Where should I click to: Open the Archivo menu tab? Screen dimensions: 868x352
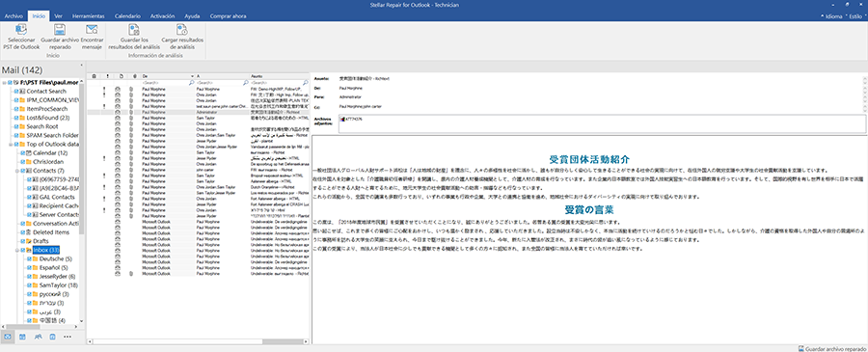click(x=14, y=16)
